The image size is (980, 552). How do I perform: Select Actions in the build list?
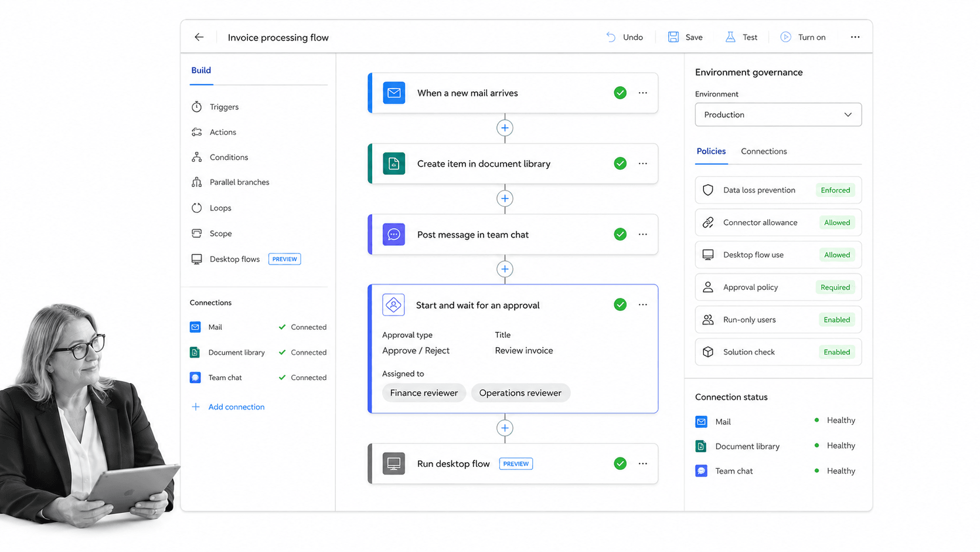click(x=214, y=132)
